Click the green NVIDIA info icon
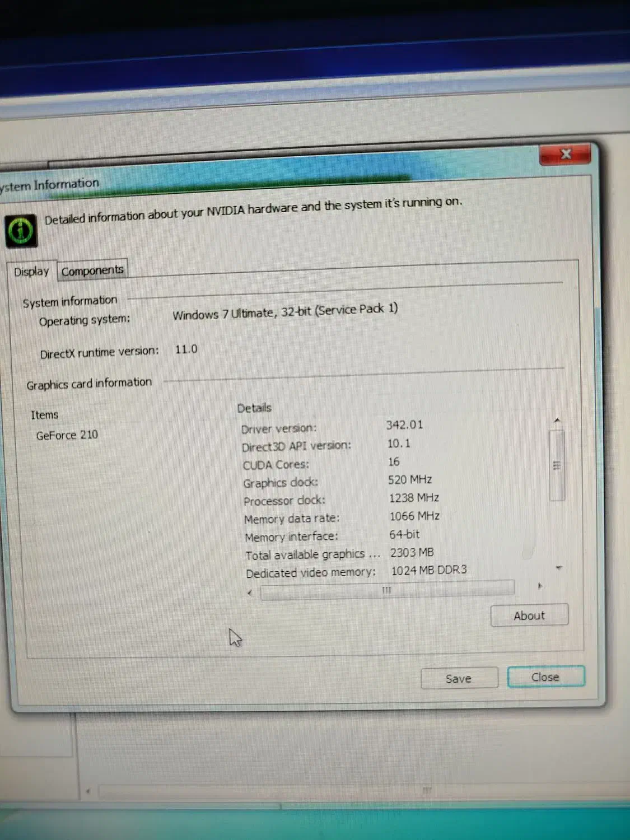 (x=21, y=230)
